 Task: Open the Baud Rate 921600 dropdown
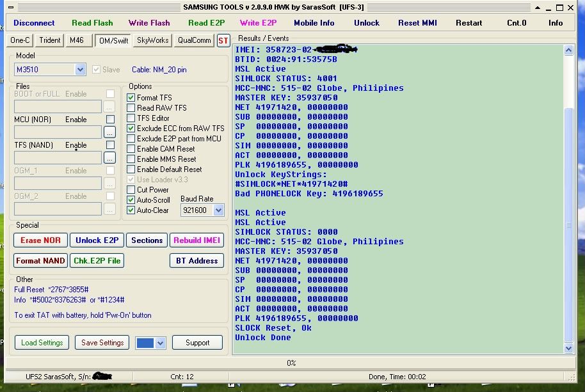[219, 210]
